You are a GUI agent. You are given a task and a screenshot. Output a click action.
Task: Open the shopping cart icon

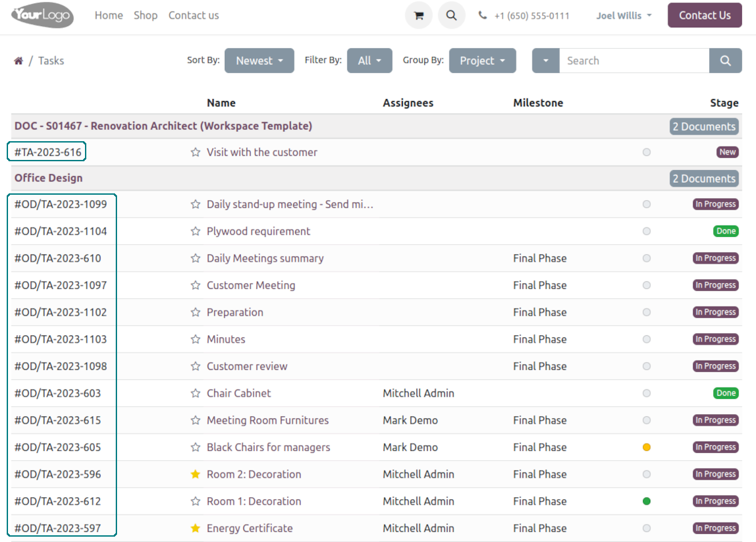pyautogui.click(x=419, y=15)
